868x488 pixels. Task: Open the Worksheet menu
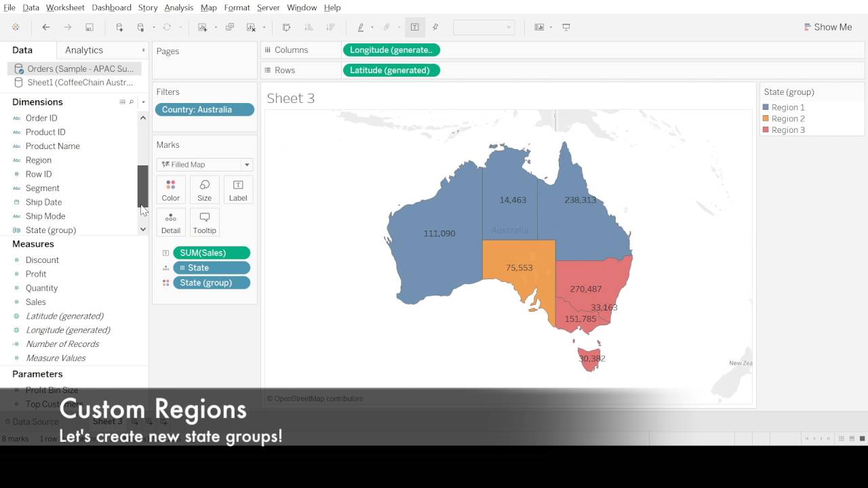click(x=65, y=7)
